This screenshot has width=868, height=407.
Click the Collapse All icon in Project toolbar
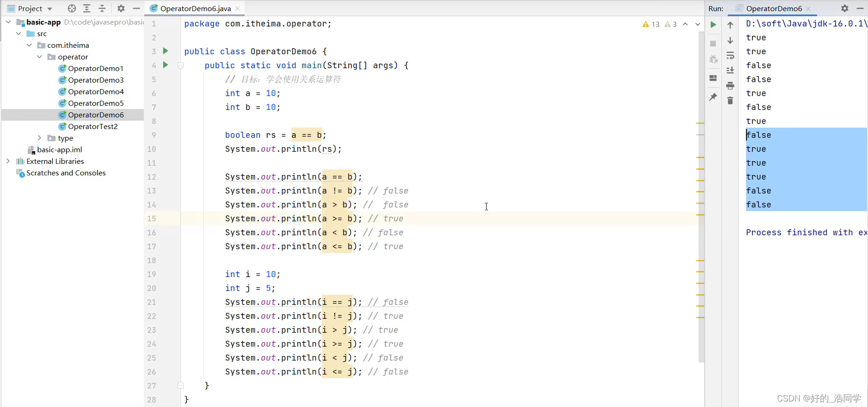[x=102, y=8]
